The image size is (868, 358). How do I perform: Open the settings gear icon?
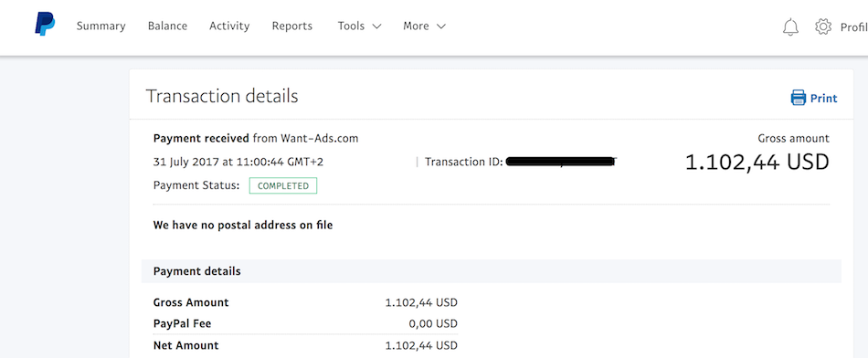(x=823, y=26)
